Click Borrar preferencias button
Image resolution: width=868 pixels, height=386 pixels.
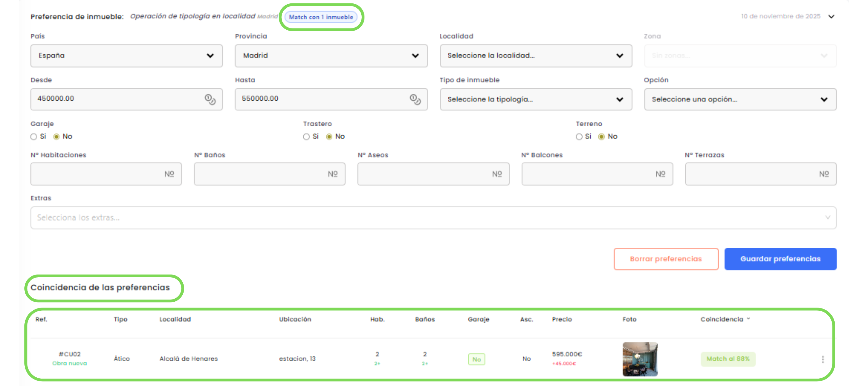click(666, 259)
